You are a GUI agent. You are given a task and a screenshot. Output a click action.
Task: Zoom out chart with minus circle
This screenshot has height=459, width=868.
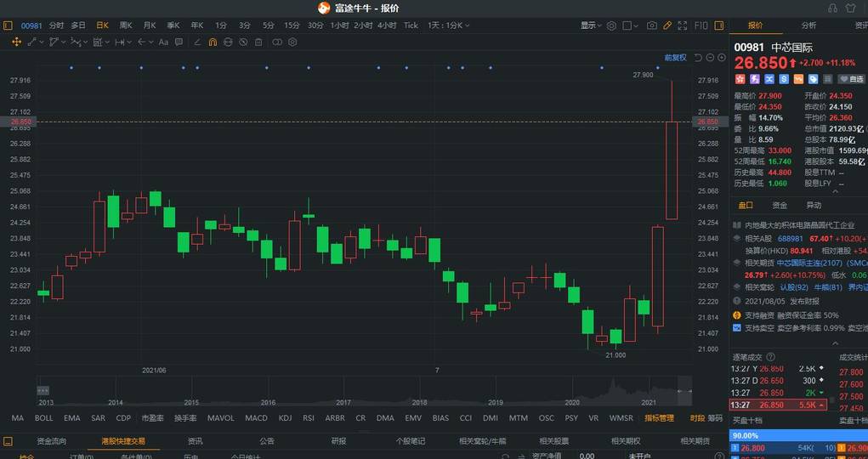tap(710, 58)
